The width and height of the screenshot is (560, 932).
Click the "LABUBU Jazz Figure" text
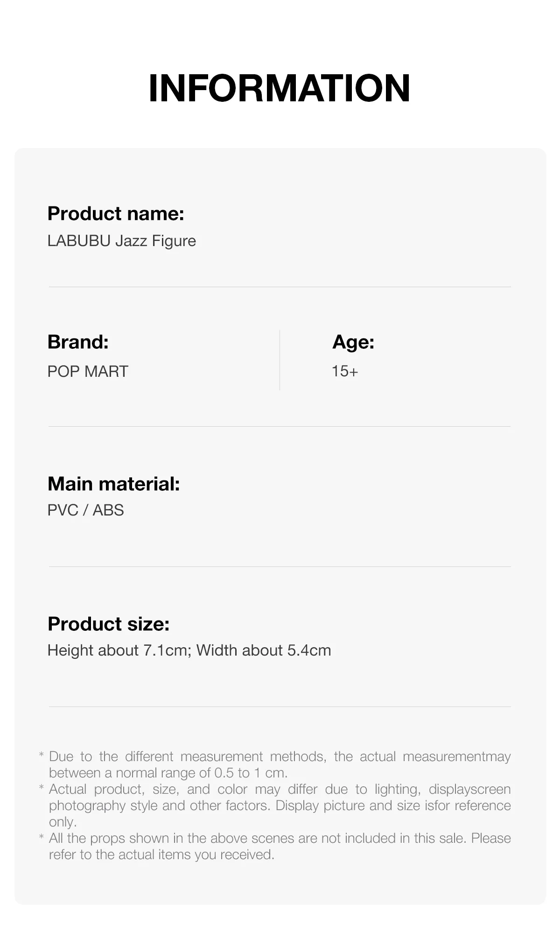click(x=121, y=241)
